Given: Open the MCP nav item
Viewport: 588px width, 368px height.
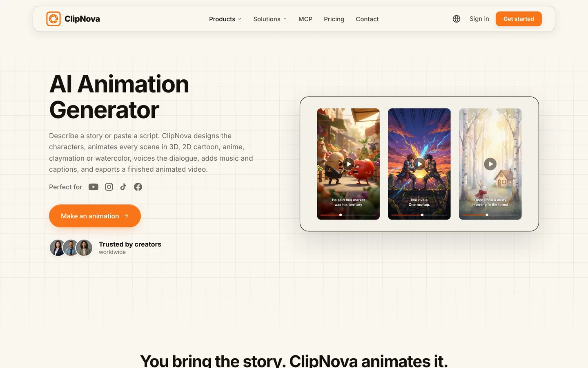Looking at the screenshot, I should [305, 19].
